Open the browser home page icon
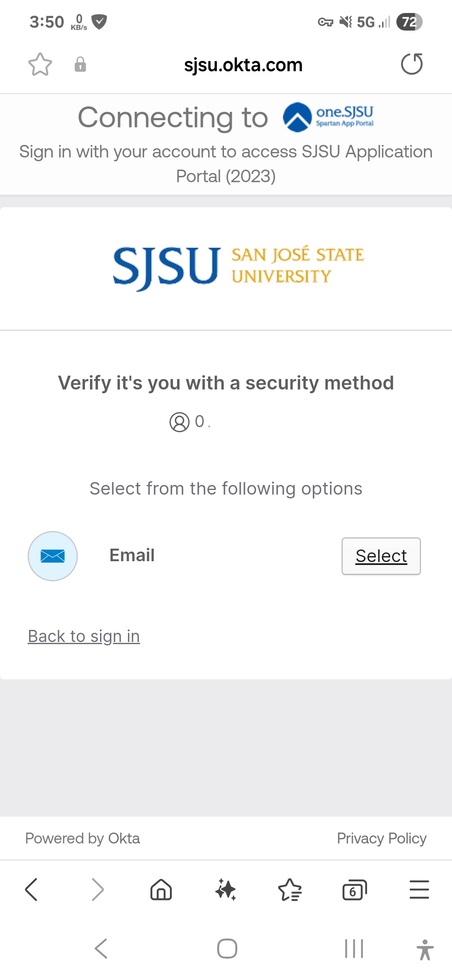This screenshot has width=452, height=980. (161, 890)
